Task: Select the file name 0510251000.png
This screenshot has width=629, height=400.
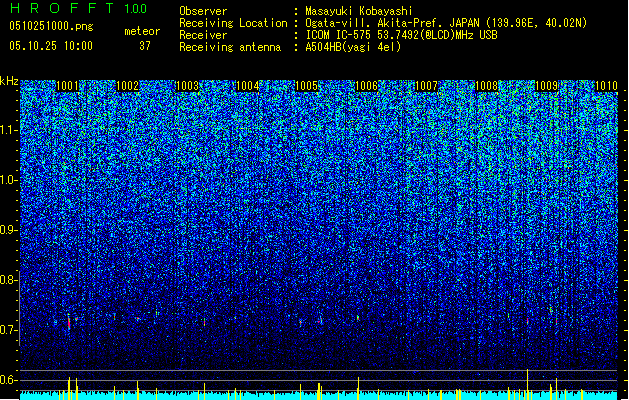Action: pyautogui.click(x=51, y=26)
